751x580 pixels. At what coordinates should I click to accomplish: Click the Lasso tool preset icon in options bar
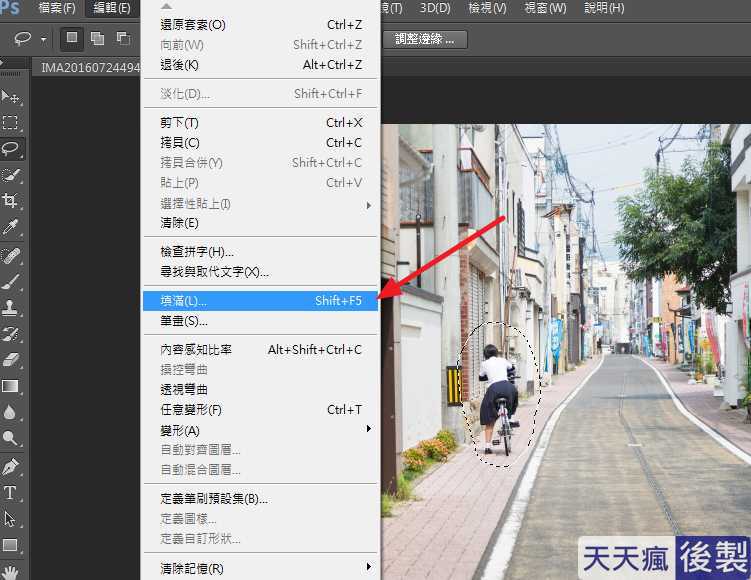tap(23, 38)
